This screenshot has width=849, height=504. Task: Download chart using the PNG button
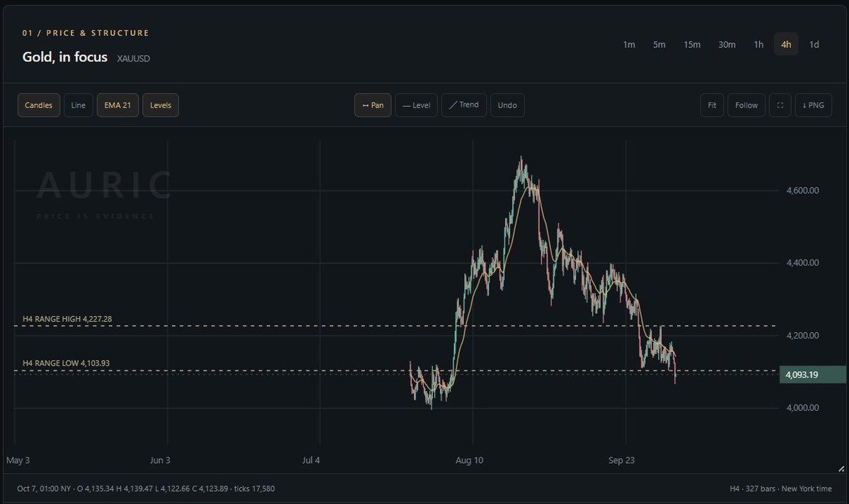814,105
